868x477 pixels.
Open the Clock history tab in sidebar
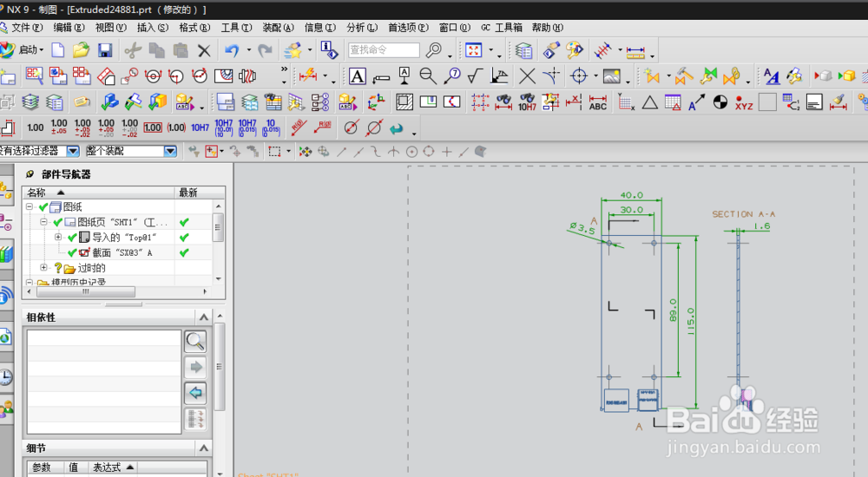click(x=5, y=377)
